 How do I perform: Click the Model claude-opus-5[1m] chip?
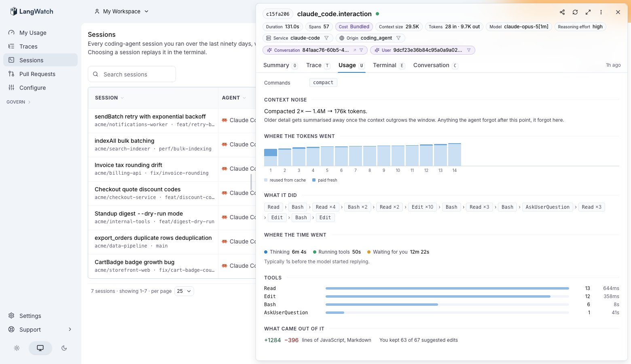coord(519,27)
